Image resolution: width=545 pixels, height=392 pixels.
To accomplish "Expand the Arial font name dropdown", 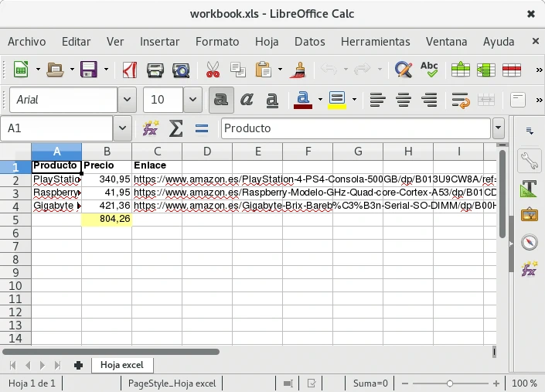I will (x=128, y=100).
